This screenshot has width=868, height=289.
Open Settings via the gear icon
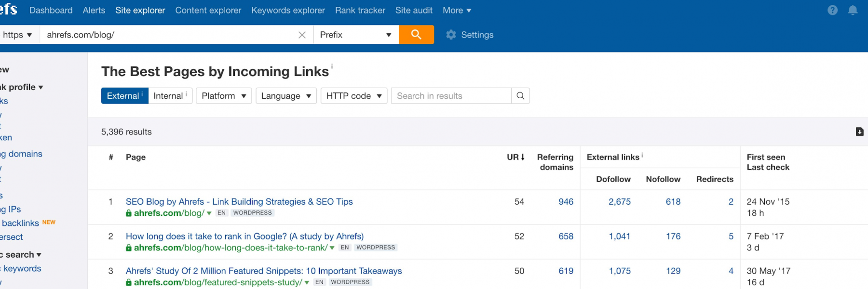(451, 35)
